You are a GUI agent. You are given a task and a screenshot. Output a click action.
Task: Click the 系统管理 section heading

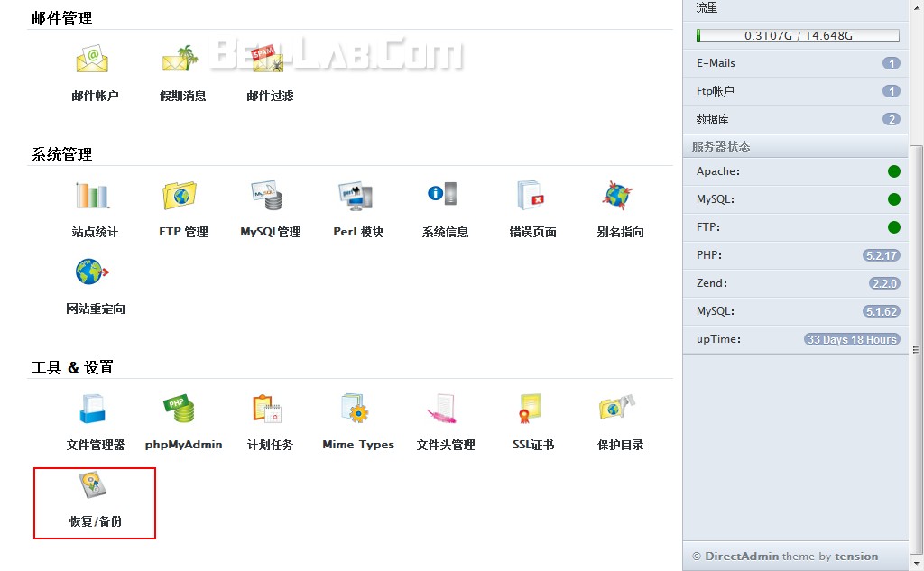62,154
